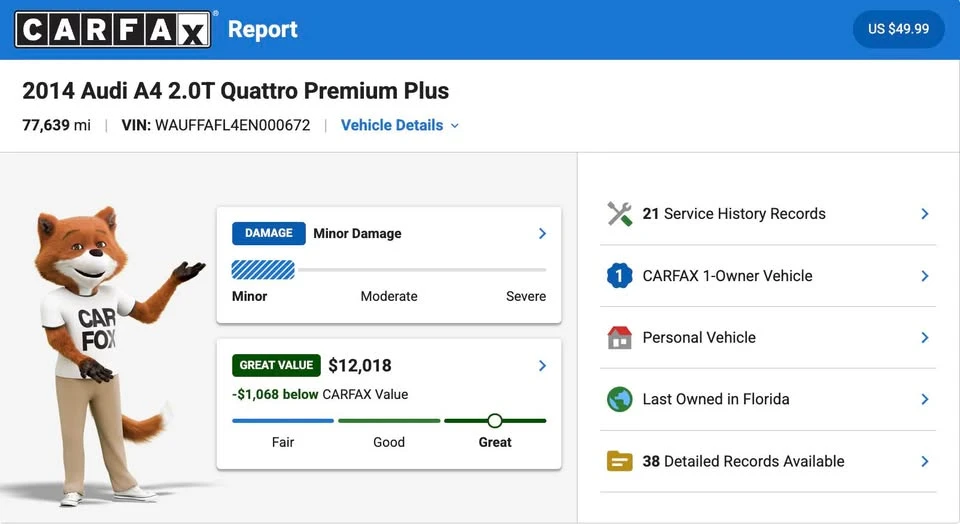Open Minor Damage details chevron
Viewport: 960px width, 524px height.
pyautogui.click(x=542, y=233)
